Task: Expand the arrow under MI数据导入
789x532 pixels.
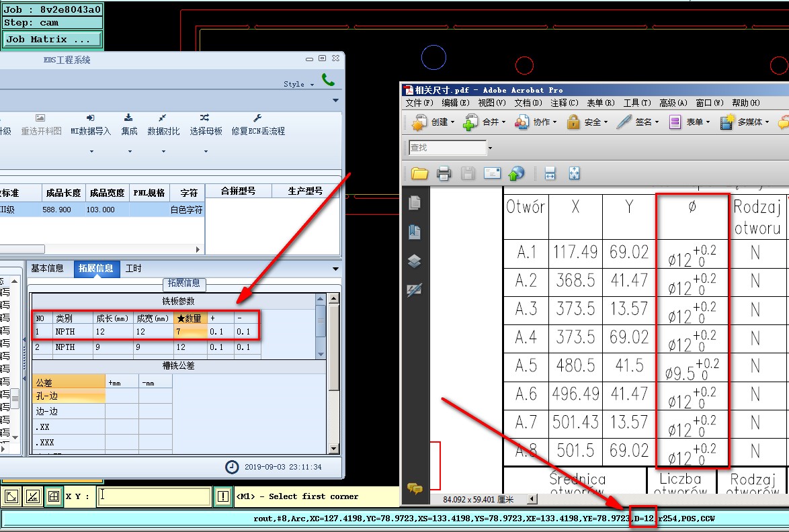Action: (91, 151)
